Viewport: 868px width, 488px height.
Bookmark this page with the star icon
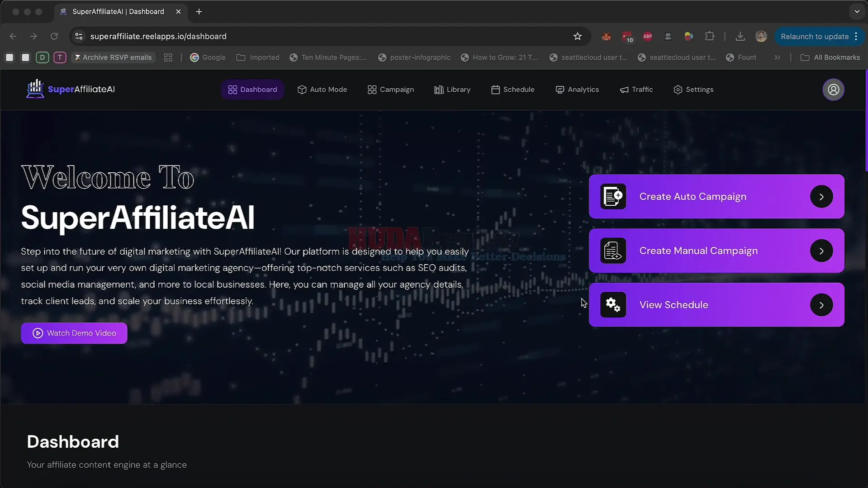tap(578, 36)
